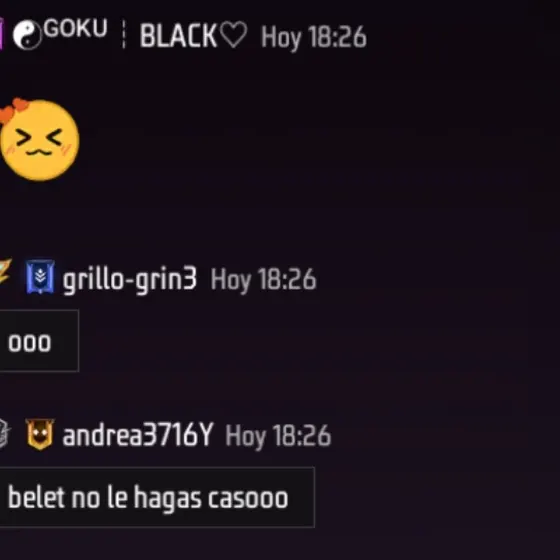
Task: Open the BLACK username text
Action: 178,36
